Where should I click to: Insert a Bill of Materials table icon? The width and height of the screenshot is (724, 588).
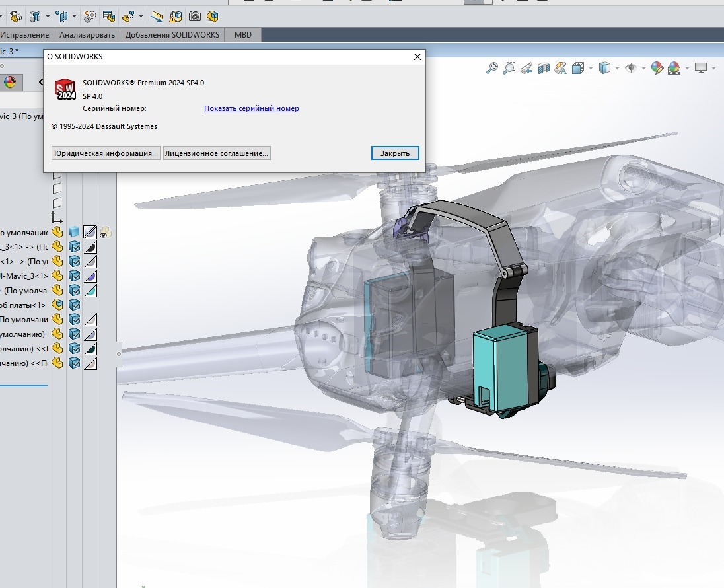(109, 17)
